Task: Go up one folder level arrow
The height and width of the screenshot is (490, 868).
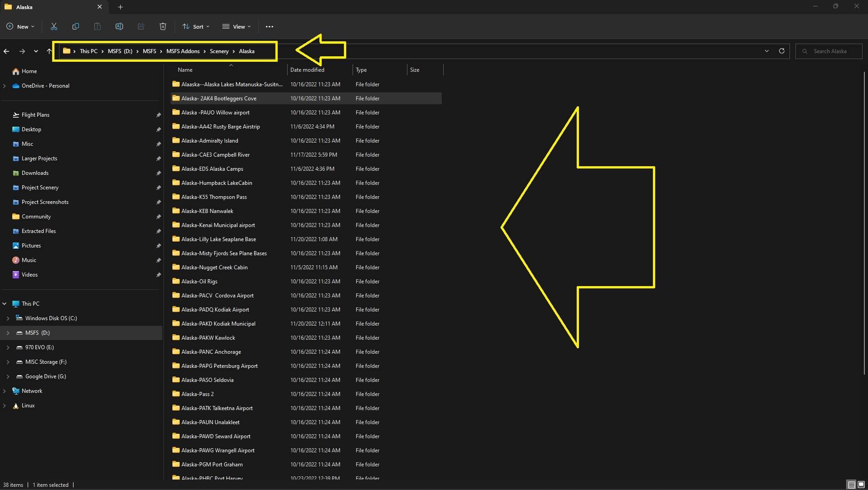Action: (49, 51)
